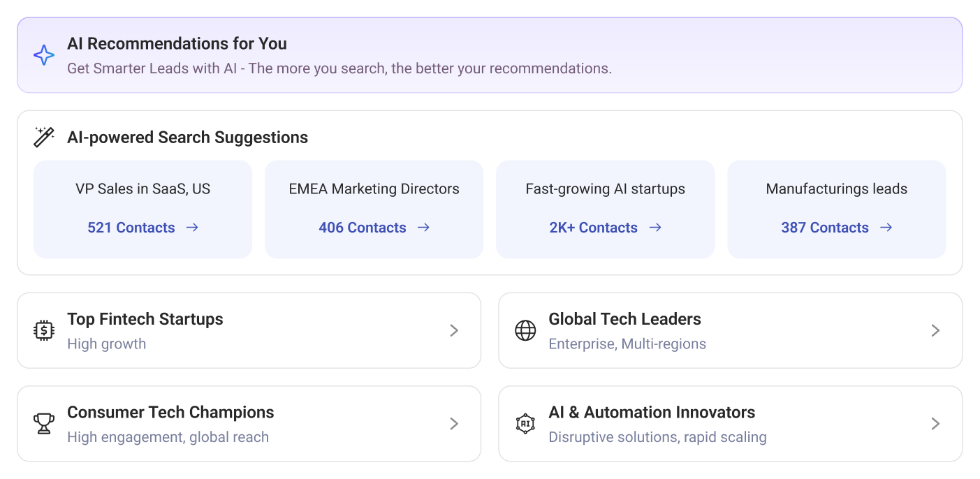This screenshot has width=980, height=479.
Task: Select the VP Sales in SaaS suggestion card
Action: coord(142,189)
